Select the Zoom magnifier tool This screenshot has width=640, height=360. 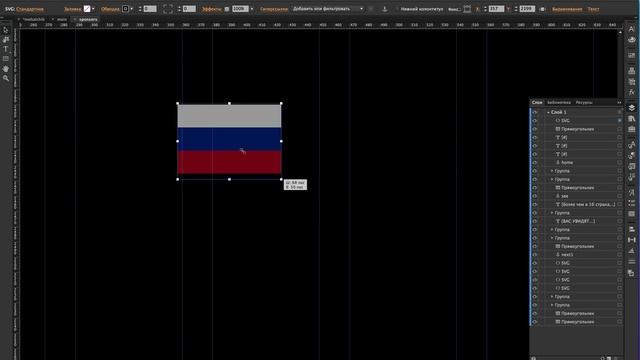pyautogui.click(x=6, y=78)
